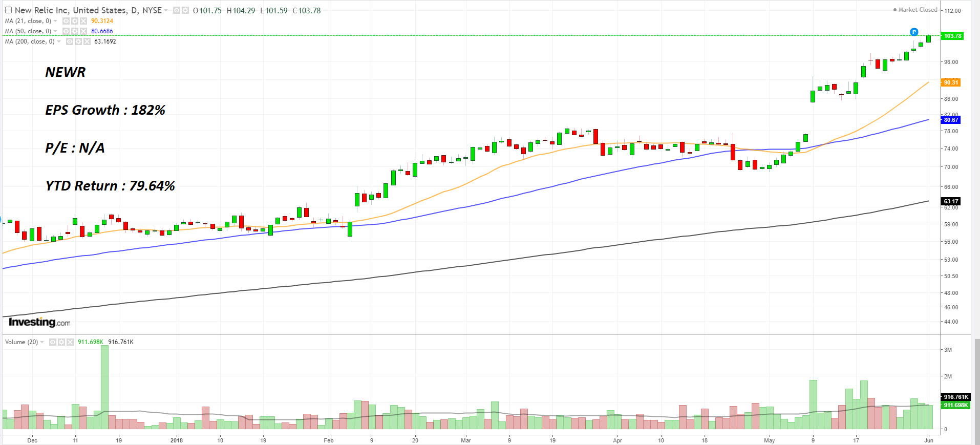Click the blue 80.6686 MA value
The image size is (980, 445).
click(x=102, y=31)
